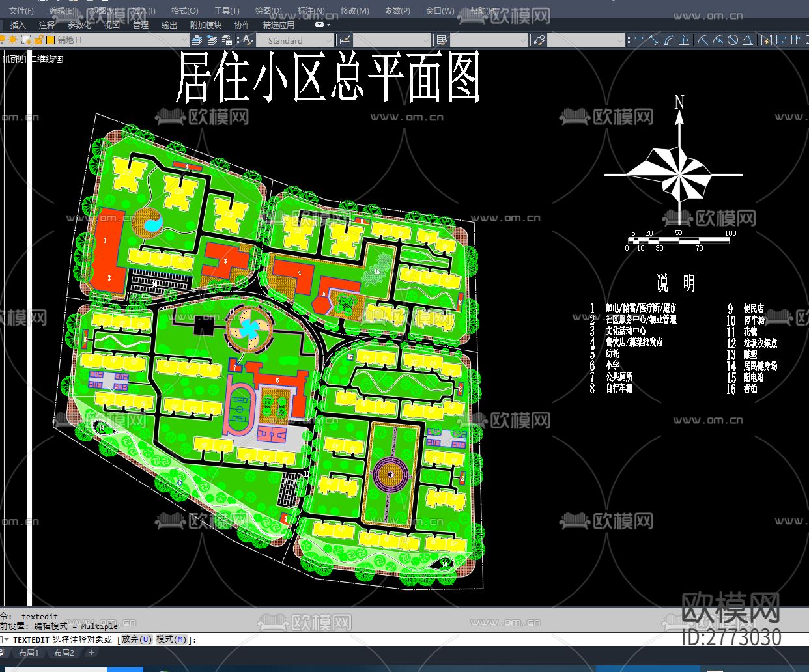
Task: Freeze the layer using the sun icon
Action: click(13, 40)
